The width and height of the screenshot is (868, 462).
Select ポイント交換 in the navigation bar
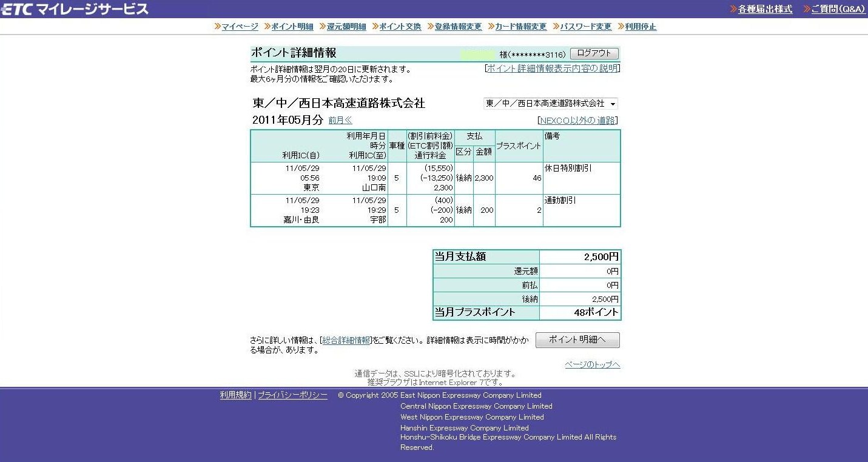point(400,27)
